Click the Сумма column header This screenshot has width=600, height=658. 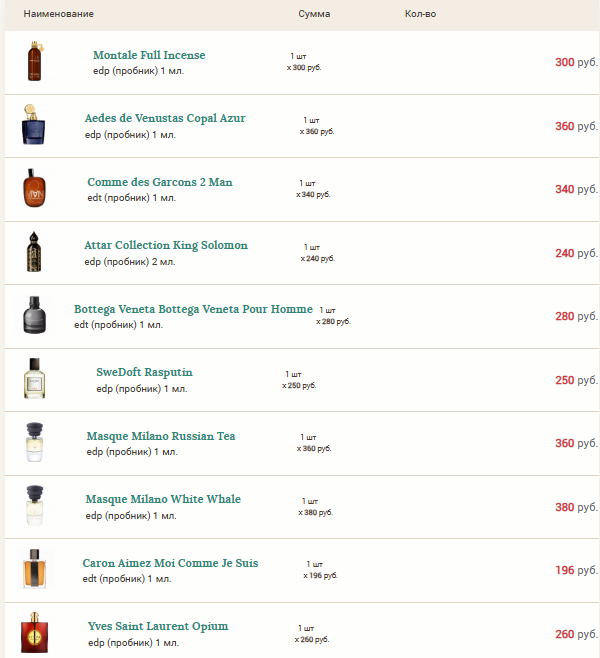314,14
